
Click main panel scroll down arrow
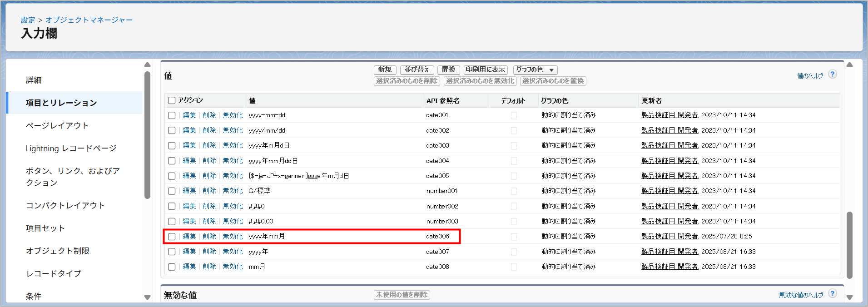pos(849,297)
